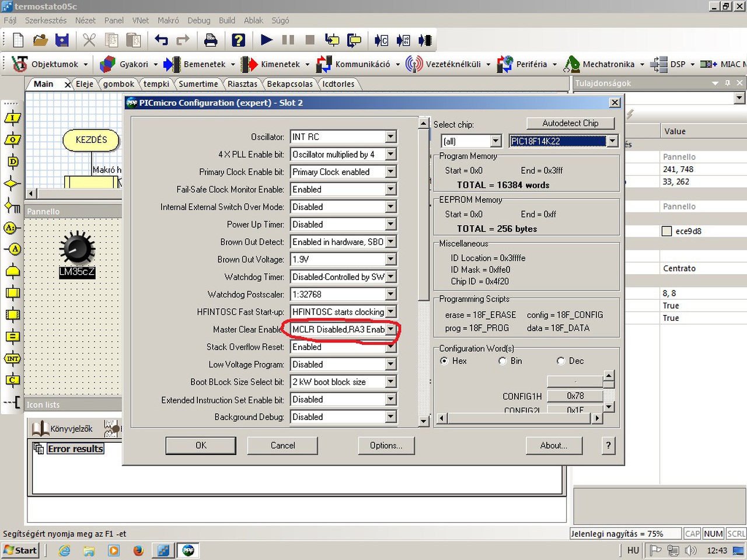Click the LM35cZ knob component on the panel

(x=77, y=249)
